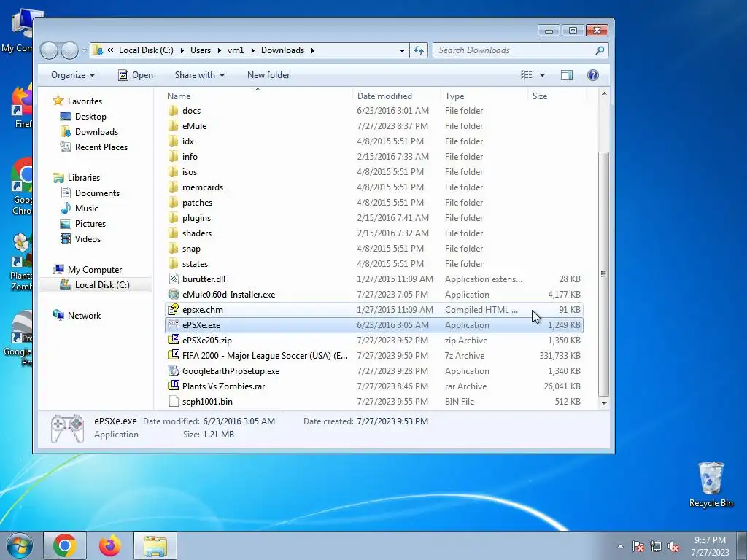Click the New folder button
Screen dimensions: 747x560
tap(268, 75)
